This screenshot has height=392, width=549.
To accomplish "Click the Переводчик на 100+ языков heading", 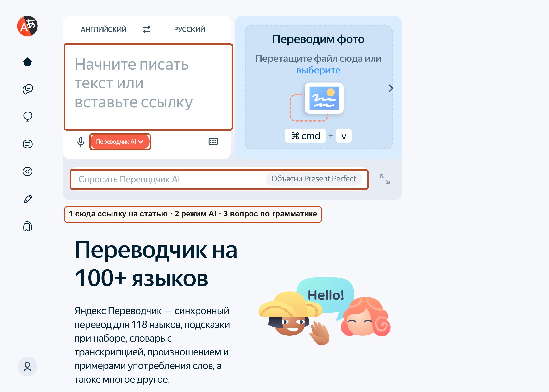I will [x=156, y=264].
